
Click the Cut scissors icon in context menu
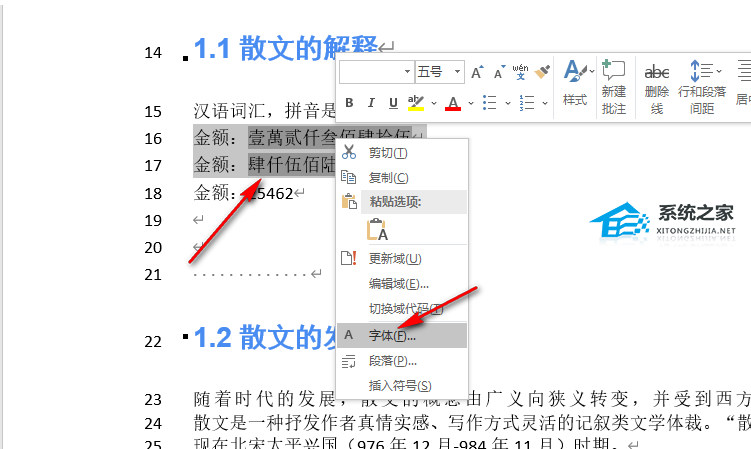(349, 152)
